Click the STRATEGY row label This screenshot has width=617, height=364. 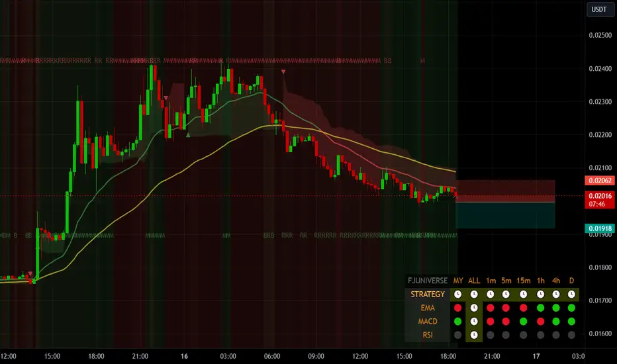(x=428, y=295)
